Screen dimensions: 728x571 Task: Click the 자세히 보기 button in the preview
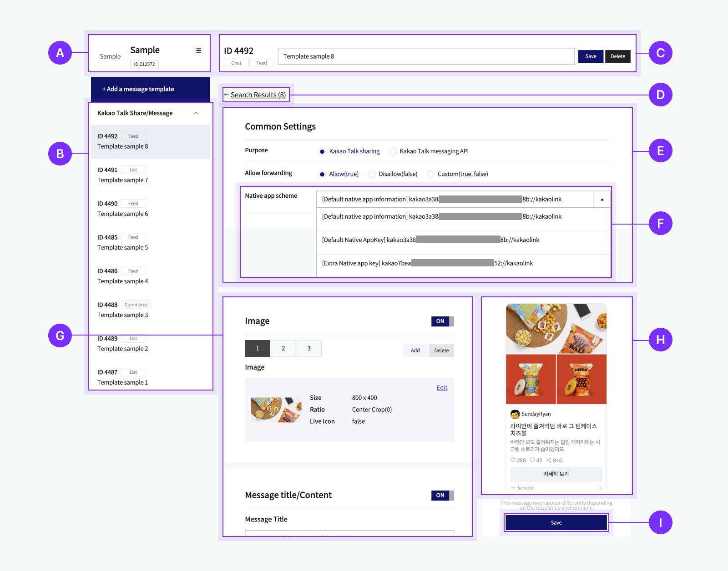point(556,474)
